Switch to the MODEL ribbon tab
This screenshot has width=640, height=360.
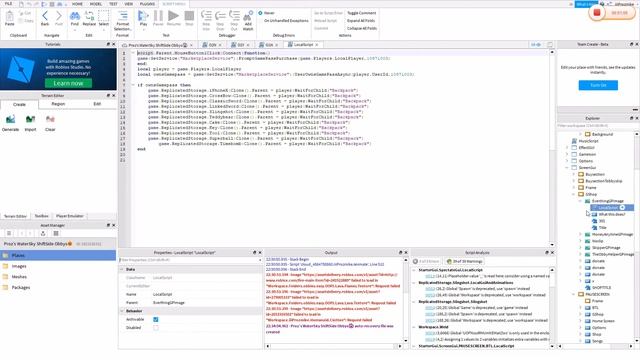coord(96,4)
